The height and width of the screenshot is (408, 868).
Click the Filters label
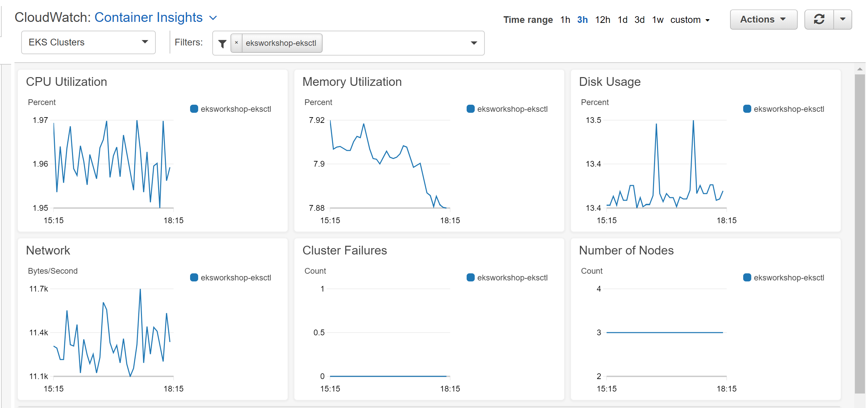188,42
